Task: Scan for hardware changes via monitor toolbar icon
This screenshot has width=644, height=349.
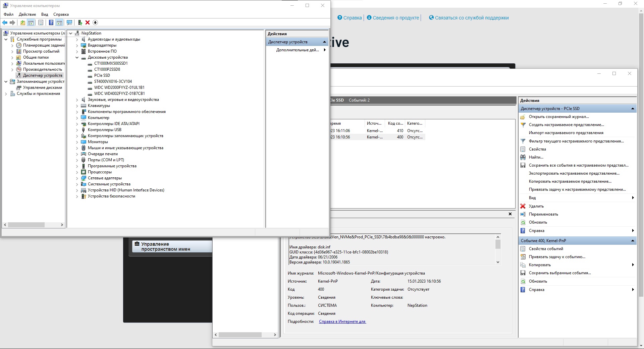Action: coord(69,22)
